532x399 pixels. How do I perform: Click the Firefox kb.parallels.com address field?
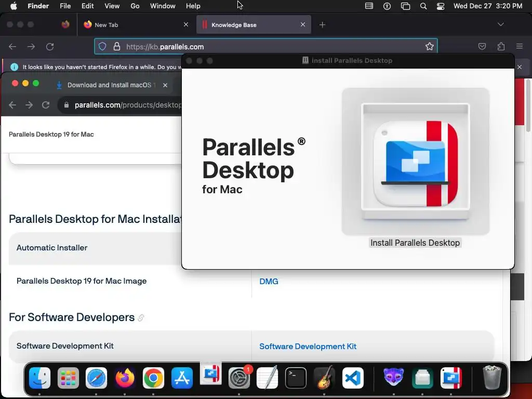point(266,46)
